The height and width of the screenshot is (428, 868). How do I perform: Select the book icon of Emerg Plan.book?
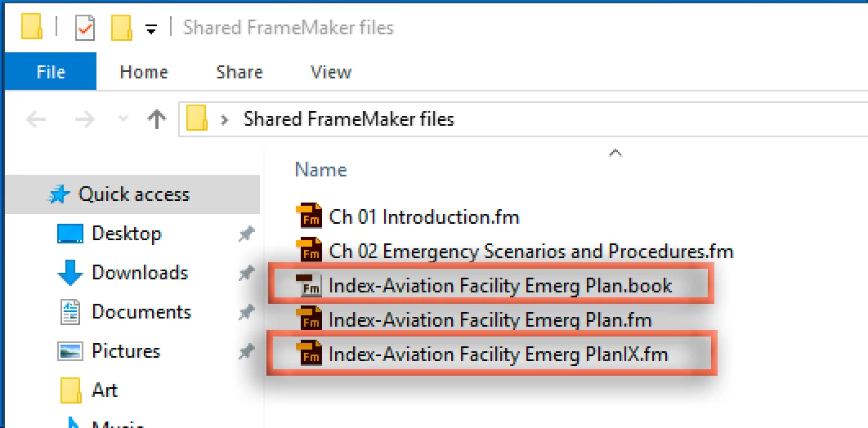point(309,284)
